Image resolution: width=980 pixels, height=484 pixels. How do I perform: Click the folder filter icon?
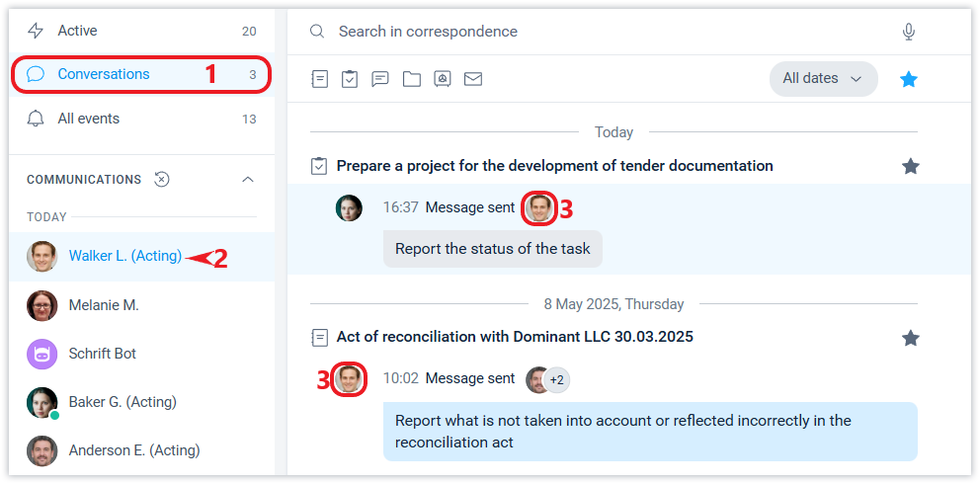coord(411,79)
